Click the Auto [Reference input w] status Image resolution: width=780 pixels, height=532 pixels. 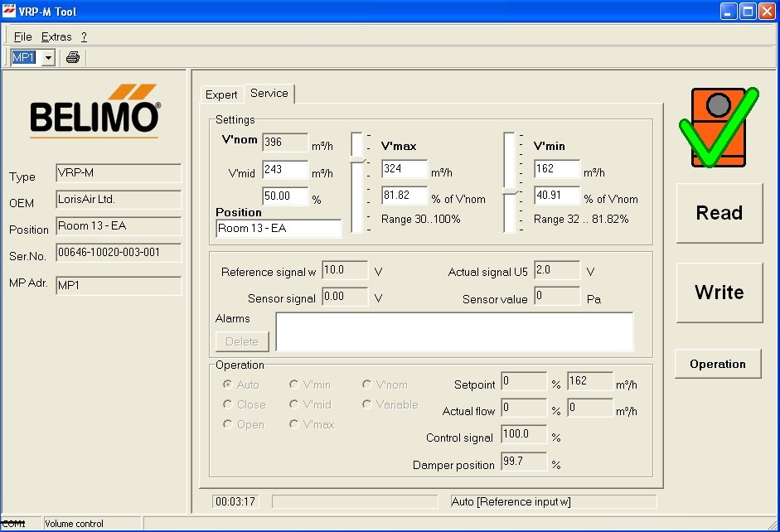[554, 501]
